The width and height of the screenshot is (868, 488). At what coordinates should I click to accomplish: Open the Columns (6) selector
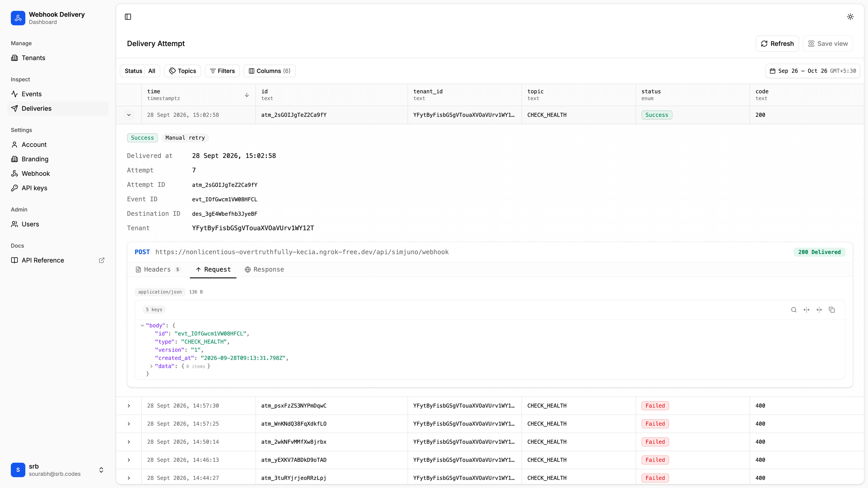[269, 71]
